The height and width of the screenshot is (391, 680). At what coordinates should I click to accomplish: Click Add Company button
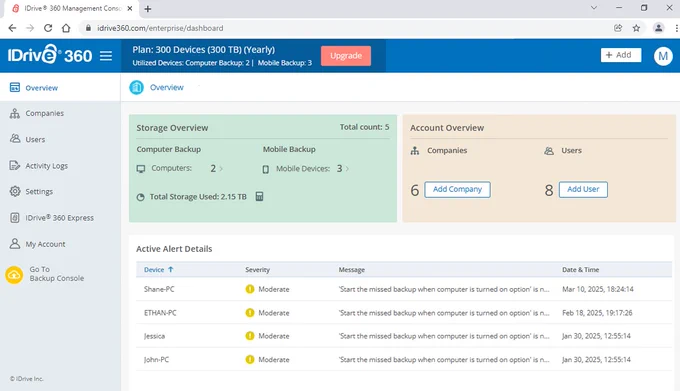(x=457, y=189)
